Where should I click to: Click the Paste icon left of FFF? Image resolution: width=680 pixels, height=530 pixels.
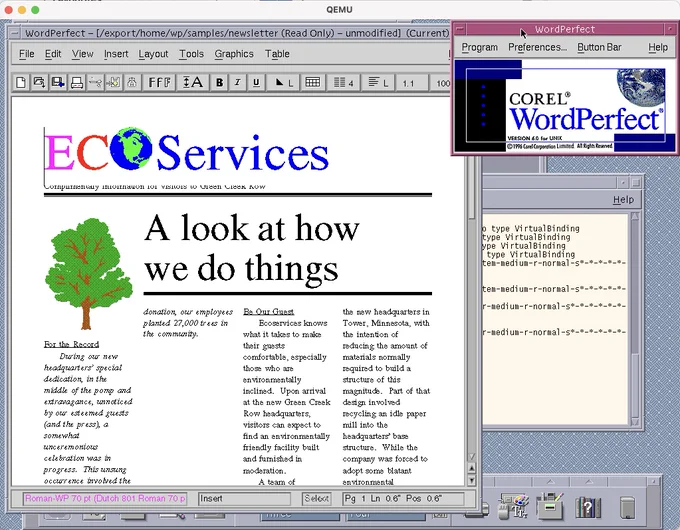tap(132, 82)
